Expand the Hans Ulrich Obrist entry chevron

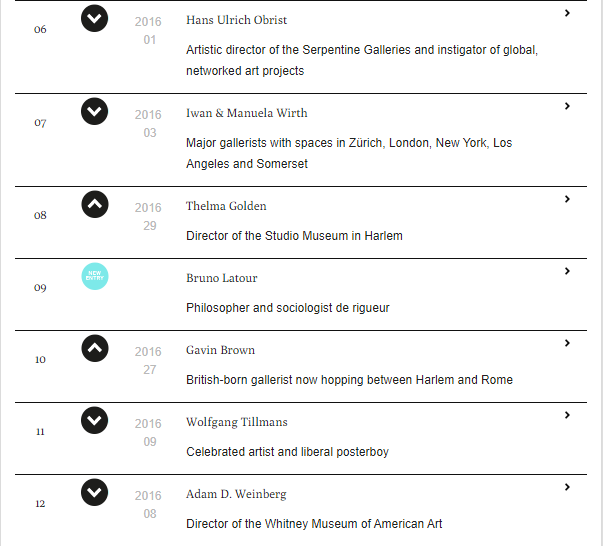click(567, 14)
